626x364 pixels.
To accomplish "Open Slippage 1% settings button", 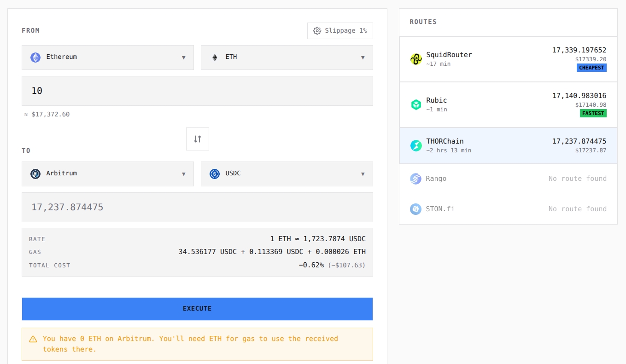I will click(x=340, y=31).
